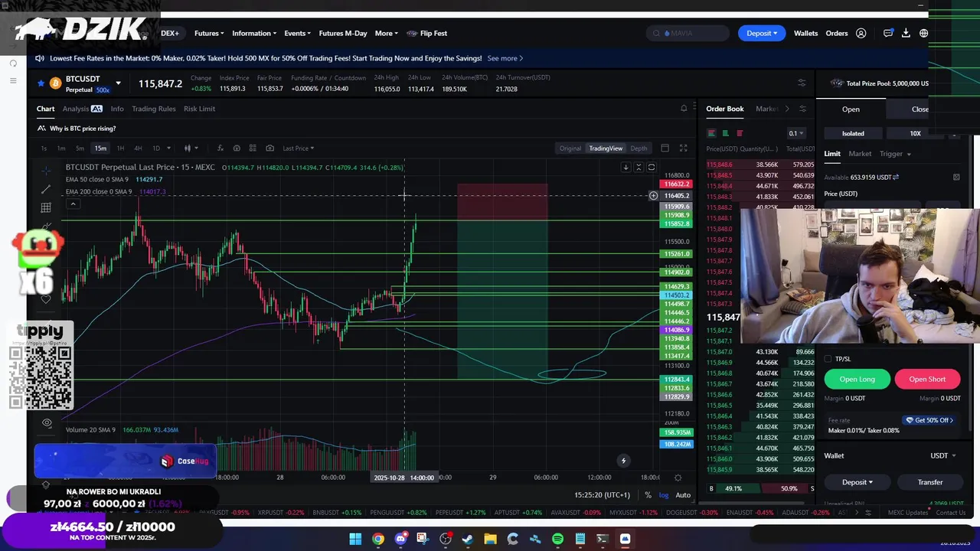The width and height of the screenshot is (980, 551).
Task: Open the indicators fx icon
Action: [220, 148]
